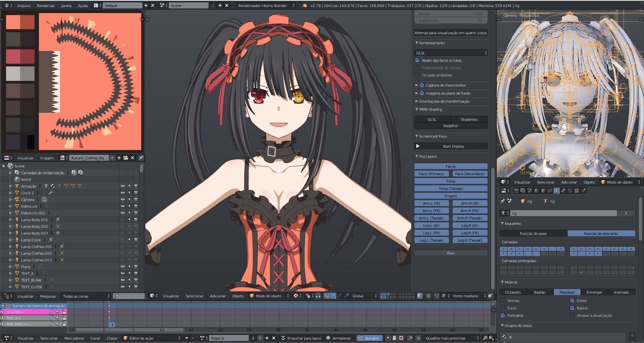This screenshot has width=644, height=343.
Task: Click the shoulder.L keyframe diamond in timeline
Action: pos(109,312)
